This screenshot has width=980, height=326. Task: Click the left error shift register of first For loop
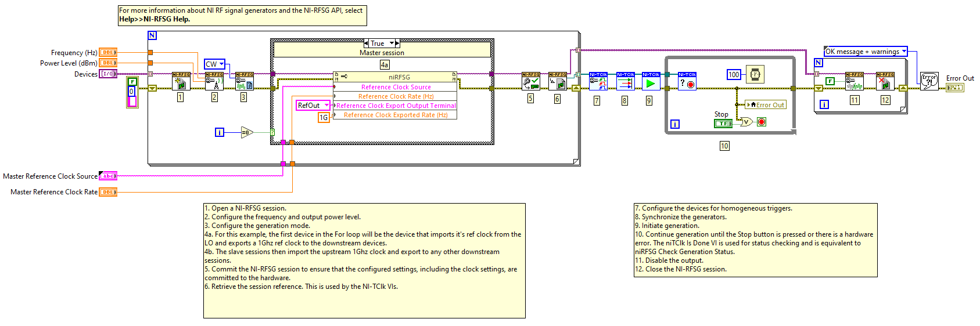point(152,88)
